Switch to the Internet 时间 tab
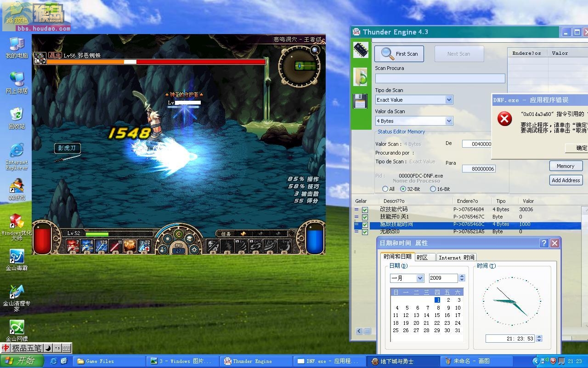588x368 pixels. coord(456,258)
